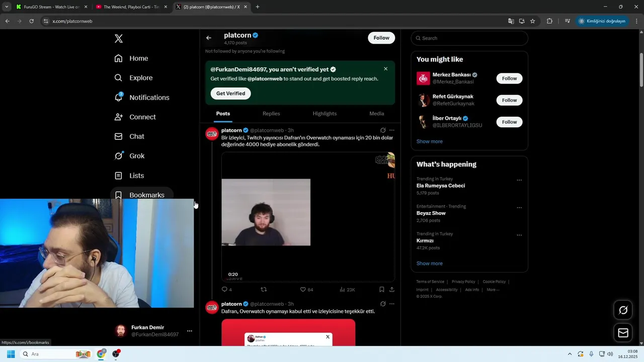
Task: Reload the page in Chrome
Action: pyautogui.click(x=31, y=21)
